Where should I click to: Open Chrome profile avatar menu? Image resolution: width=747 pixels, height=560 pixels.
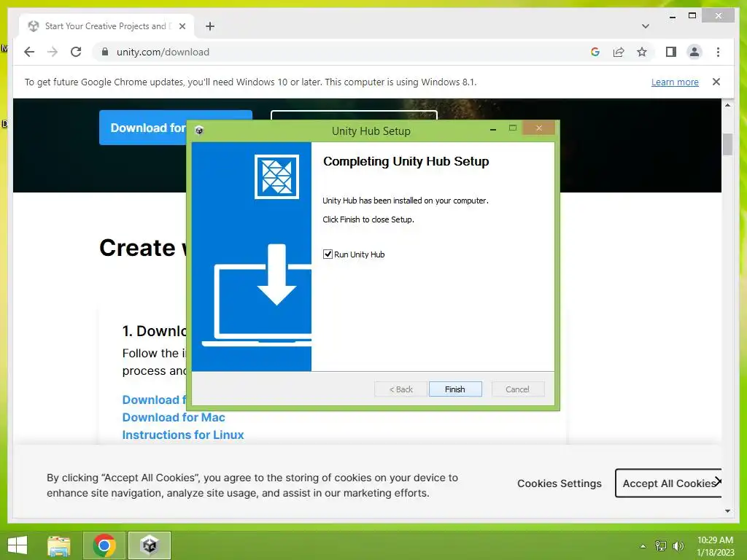pyautogui.click(x=694, y=52)
